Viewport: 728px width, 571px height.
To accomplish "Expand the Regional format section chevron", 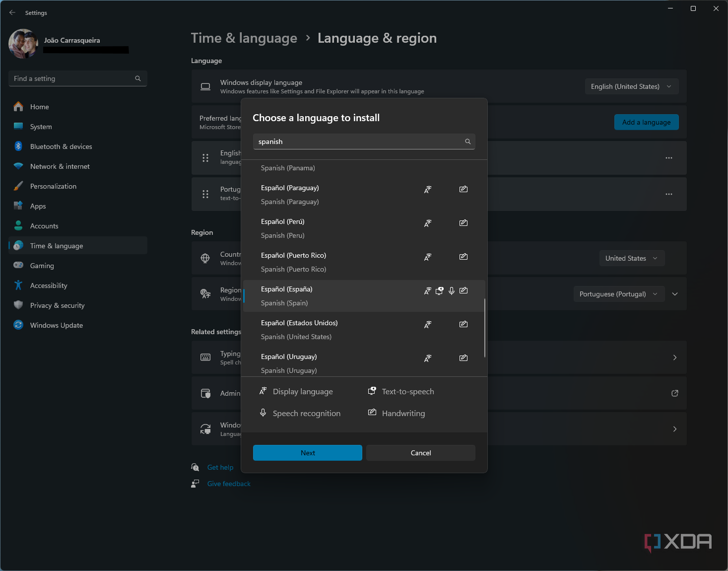I will (674, 293).
